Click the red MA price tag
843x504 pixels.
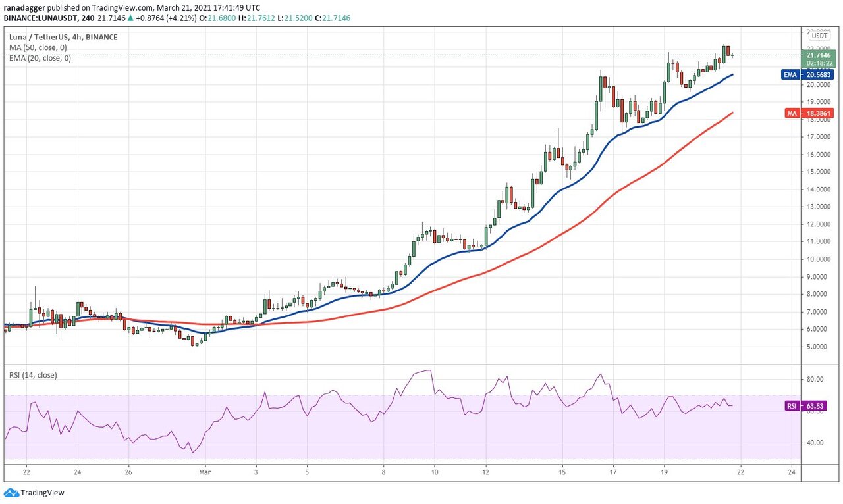pos(791,113)
